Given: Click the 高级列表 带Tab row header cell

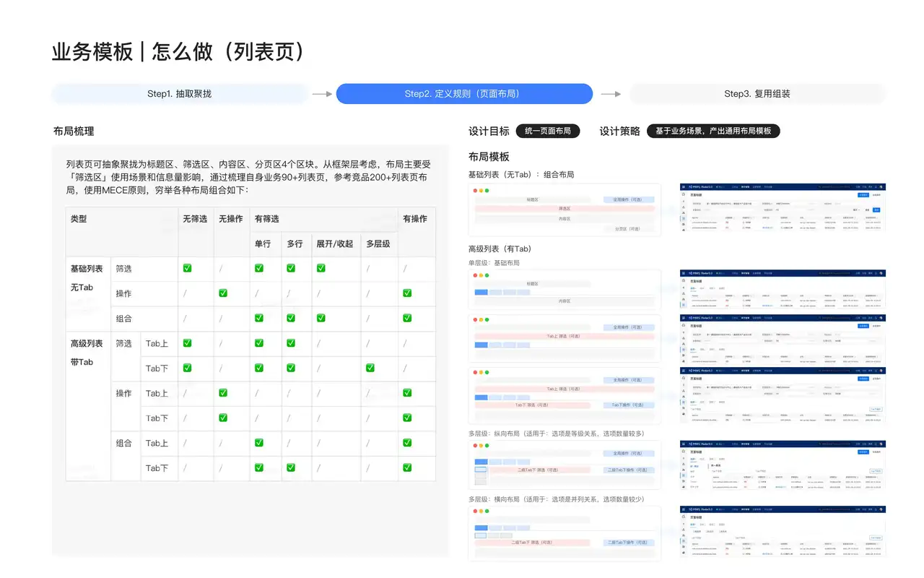Looking at the screenshot, I should [x=88, y=406].
